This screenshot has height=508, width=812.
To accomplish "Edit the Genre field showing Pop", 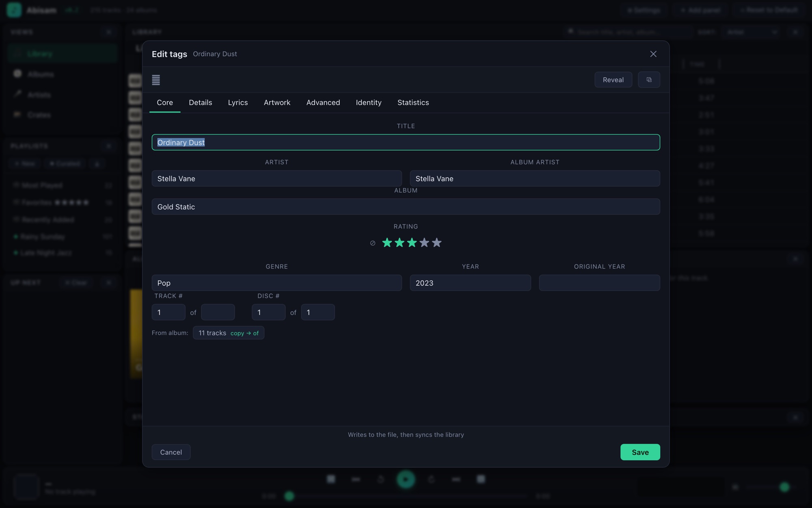I will coord(276,283).
